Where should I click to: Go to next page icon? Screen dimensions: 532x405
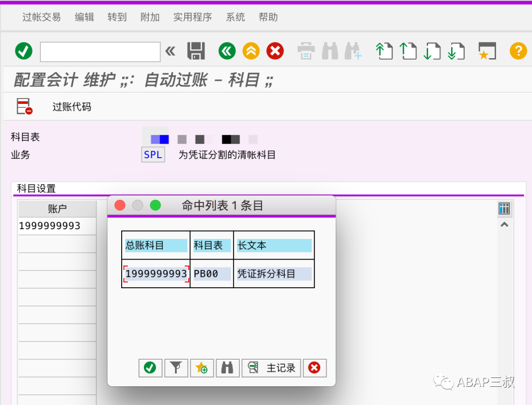[x=432, y=51]
